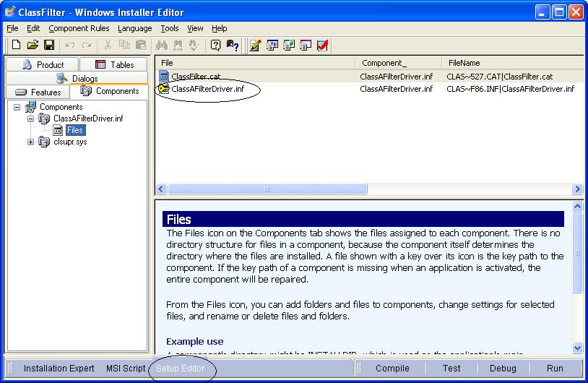588x383 pixels.
Task: Click the VB script toolbar icon
Action: point(272,46)
